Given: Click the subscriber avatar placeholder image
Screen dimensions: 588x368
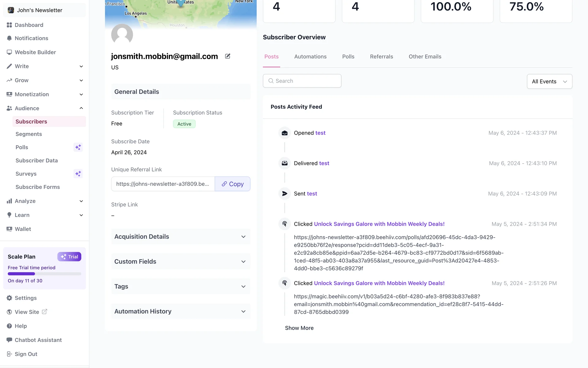Looking at the screenshot, I should (x=122, y=34).
